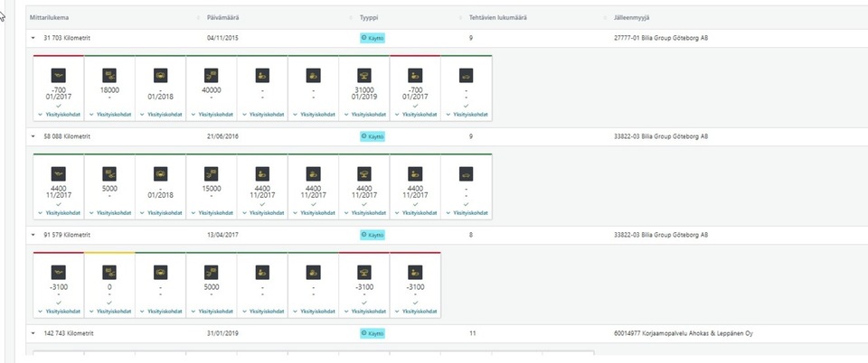Click the service icon above the 15000 value
The height and width of the screenshot is (363, 868).
click(x=212, y=173)
